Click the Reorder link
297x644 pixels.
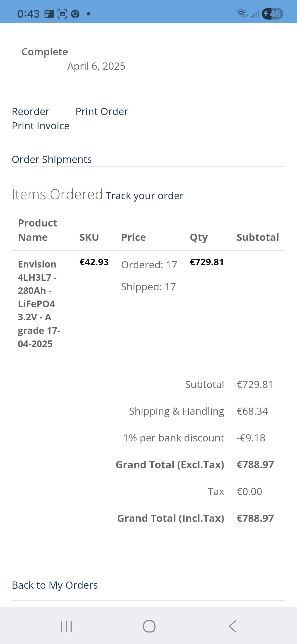pos(31,111)
